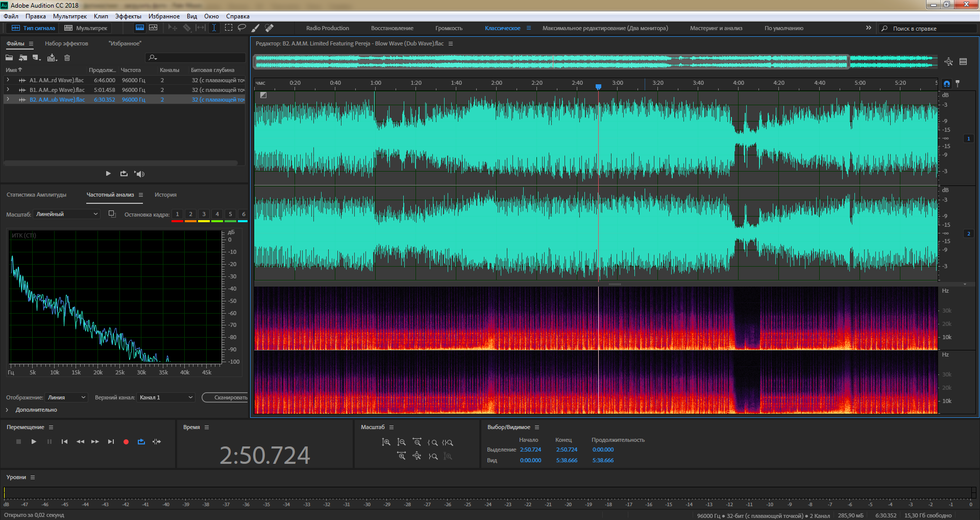This screenshot has width=980, height=520.
Task: Switch to the Статистика Амплитуды tab
Action: coord(36,195)
